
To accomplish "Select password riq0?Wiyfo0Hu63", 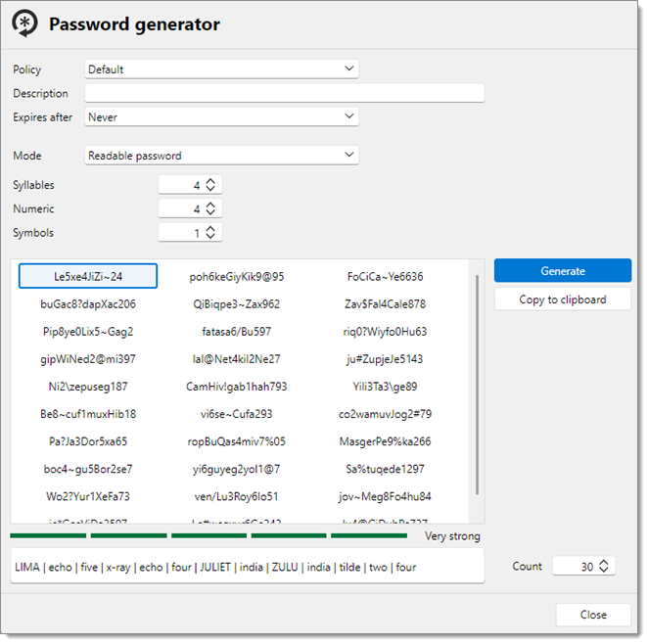I will coord(385,331).
